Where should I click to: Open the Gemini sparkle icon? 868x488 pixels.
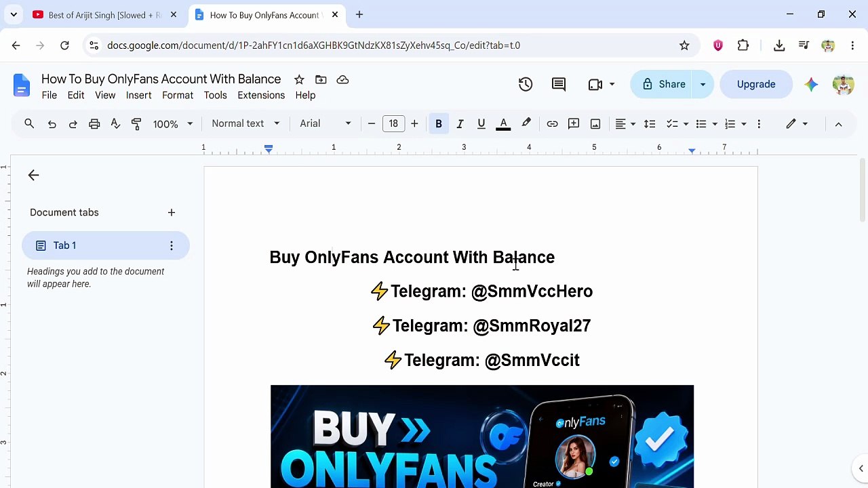tap(811, 84)
